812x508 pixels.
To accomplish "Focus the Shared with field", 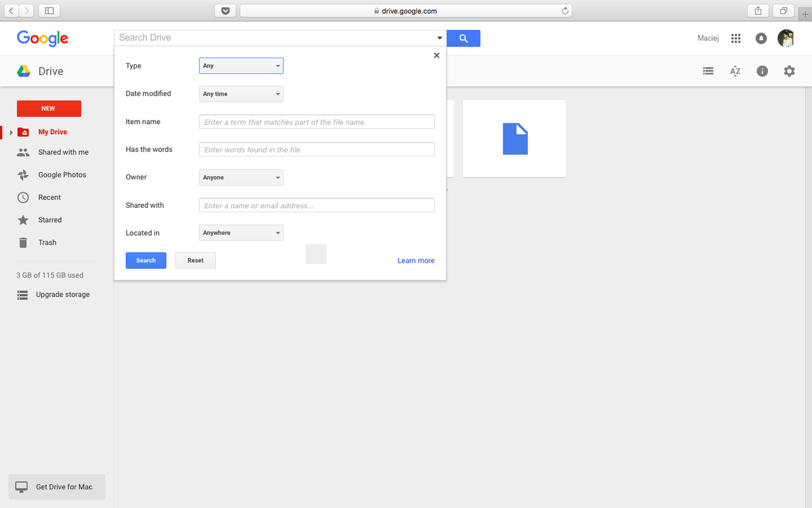I will pos(317,205).
